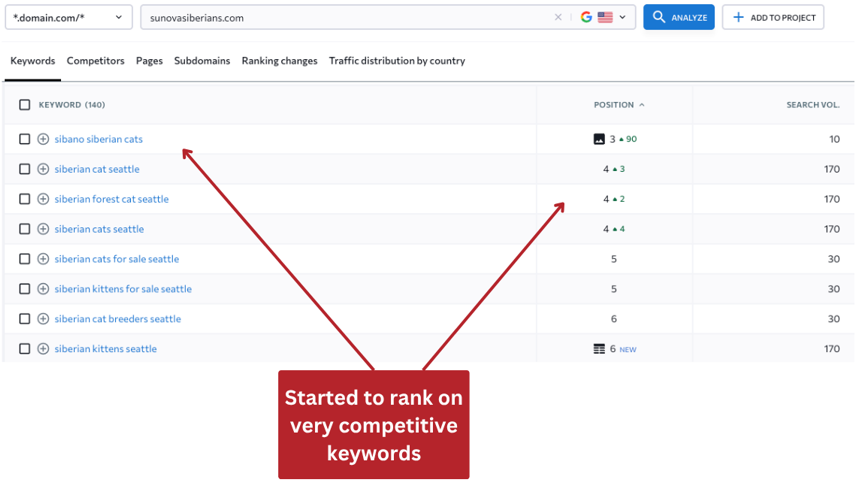The height and width of the screenshot is (485, 858).
Task: Open the Competitors tab
Action: (x=96, y=61)
